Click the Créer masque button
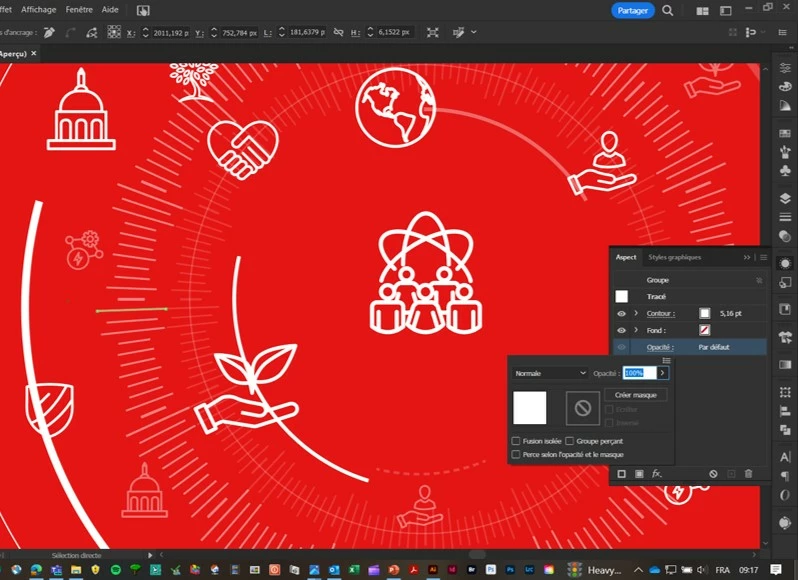 [x=636, y=395]
